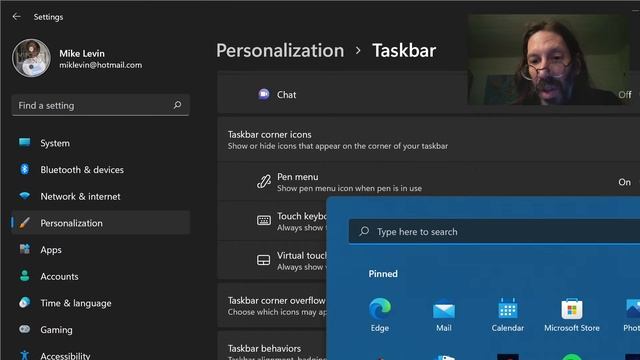Collapse the Taskbar corner icons section
This screenshot has width=640, height=360.
[429, 140]
